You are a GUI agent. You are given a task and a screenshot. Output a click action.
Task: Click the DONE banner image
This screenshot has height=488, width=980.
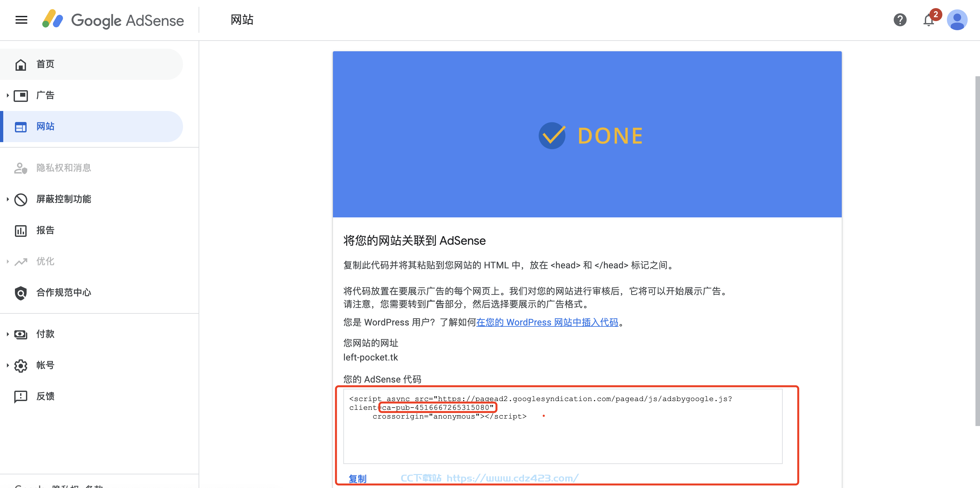tap(587, 135)
